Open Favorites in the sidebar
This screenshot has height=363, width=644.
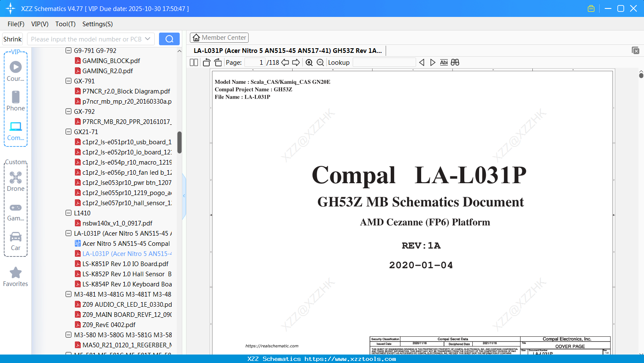[16, 277]
